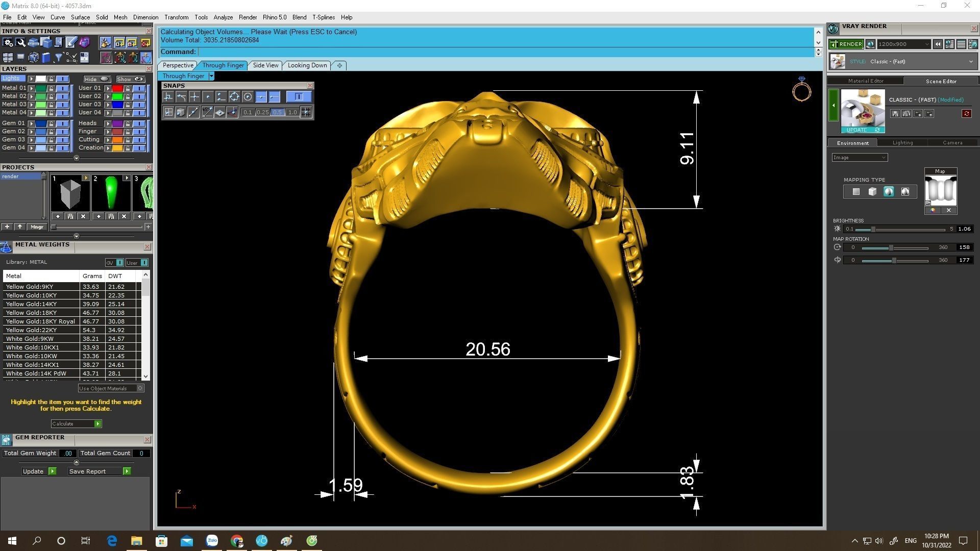The image size is (980, 551).
Task: Click the orange Cutting layer color swatch
Action: (x=117, y=140)
